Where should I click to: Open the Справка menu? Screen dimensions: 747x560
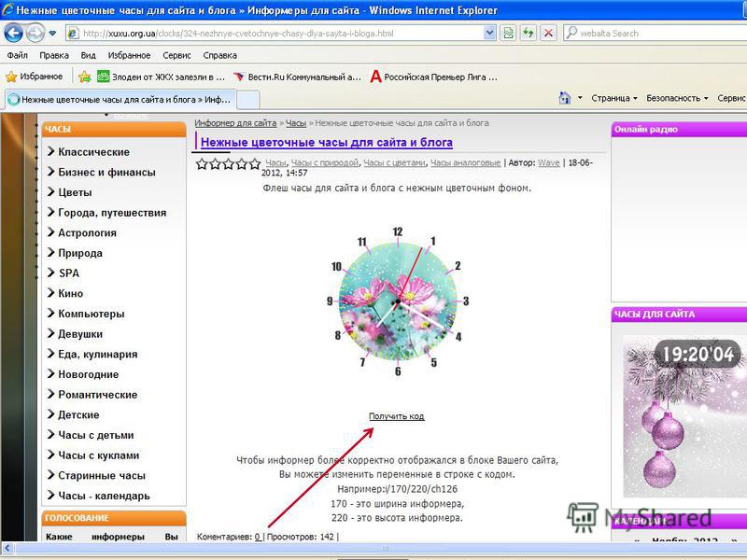click(220, 55)
